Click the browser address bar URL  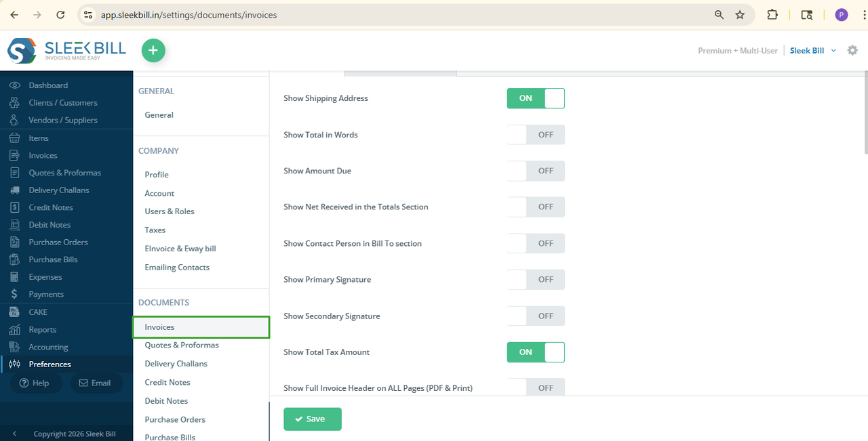(x=189, y=15)
